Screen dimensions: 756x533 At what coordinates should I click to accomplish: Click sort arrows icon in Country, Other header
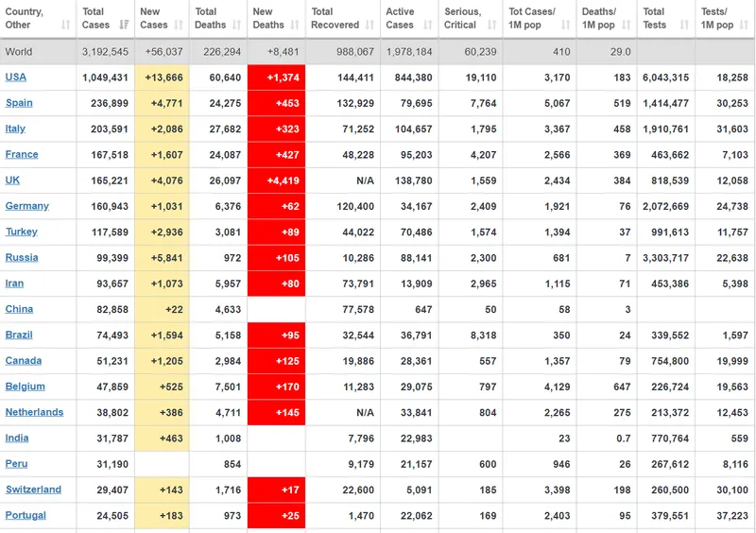(x=64, y=25)
